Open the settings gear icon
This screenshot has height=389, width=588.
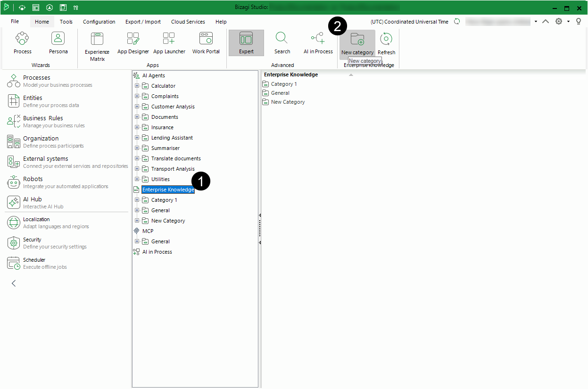(x=558, y=21)
